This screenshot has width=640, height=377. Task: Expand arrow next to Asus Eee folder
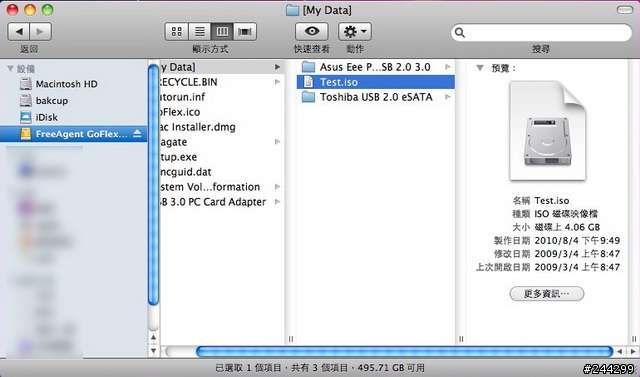448,67
